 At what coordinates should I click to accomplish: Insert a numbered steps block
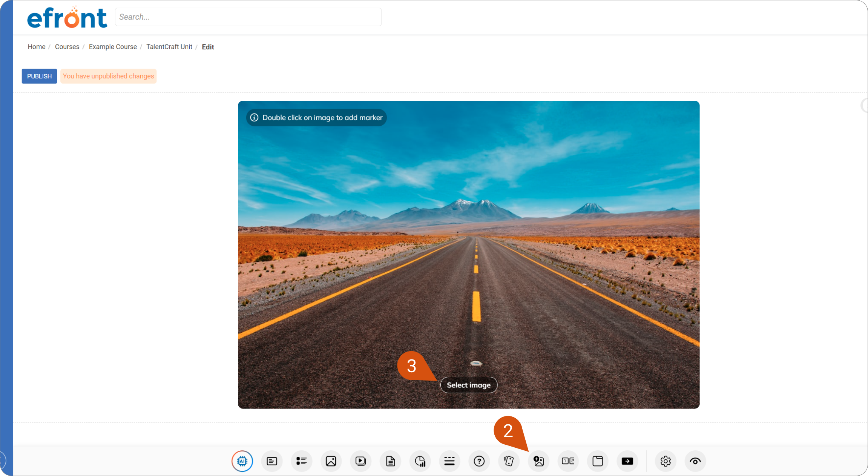click(568, 461)
